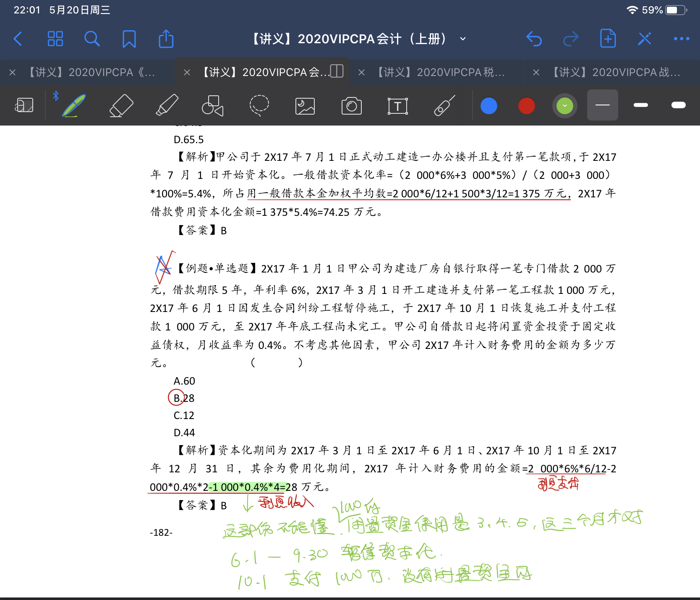Open the camera tool
This screenshot has height=600, width=700.
pyautogui.click(x=351, y=106)
